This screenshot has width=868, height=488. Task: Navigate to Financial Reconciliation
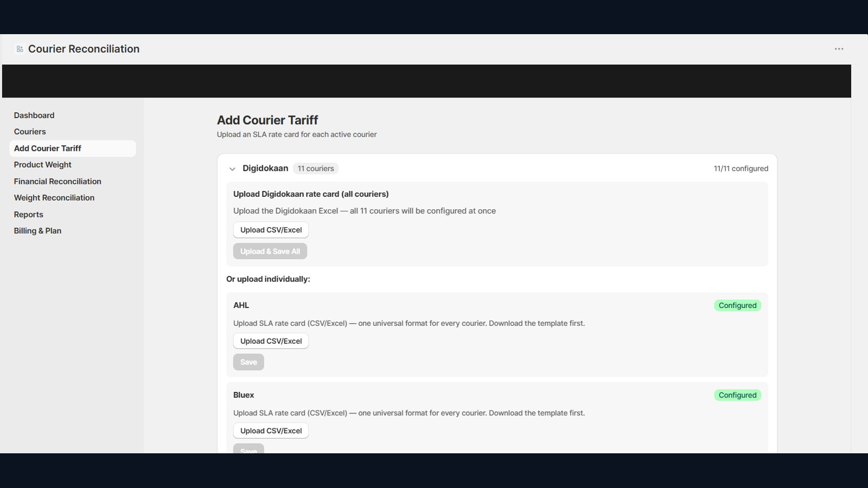pyautogui.click(x=58, y=182)
